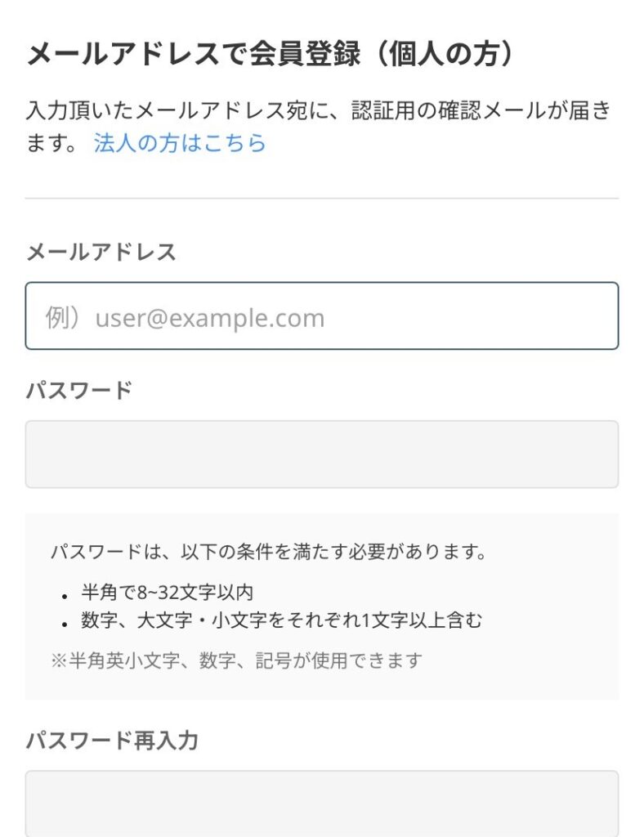Click the 半角で8~32文字以内 requirement

click(x=172, y=593)
